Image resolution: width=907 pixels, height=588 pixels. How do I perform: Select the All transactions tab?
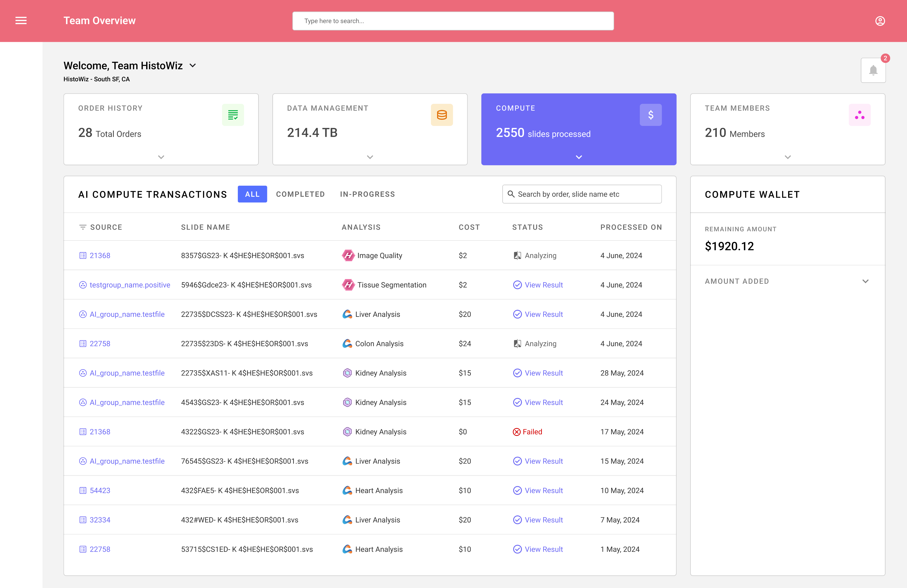[x=252, y=194]
